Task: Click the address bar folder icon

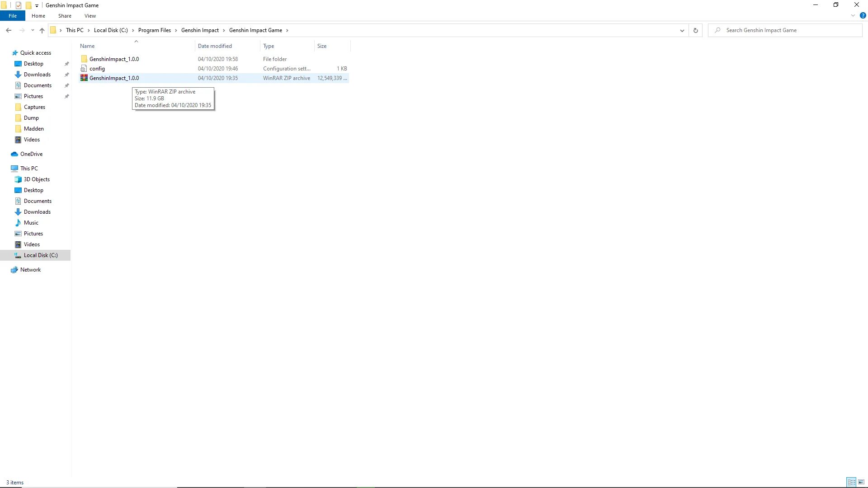Action: pos(53,30)
